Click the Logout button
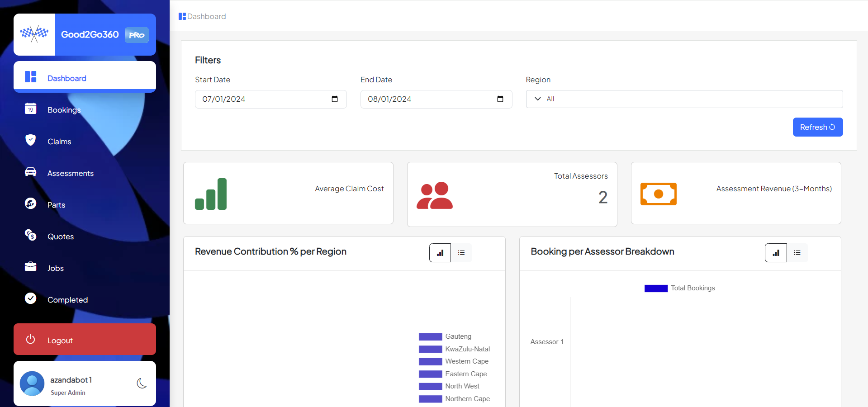The image size is (868, 407). (x=85, y=339)
